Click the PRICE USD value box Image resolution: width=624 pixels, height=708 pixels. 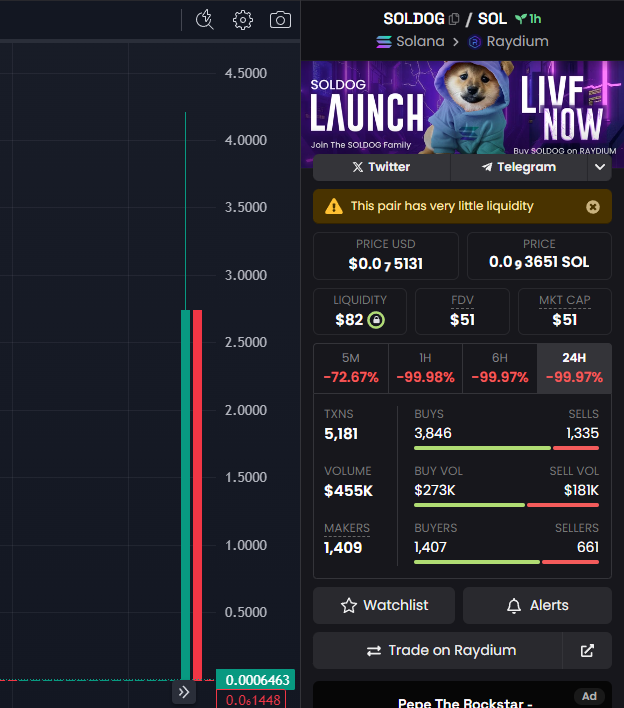click(x=386, y=256)
